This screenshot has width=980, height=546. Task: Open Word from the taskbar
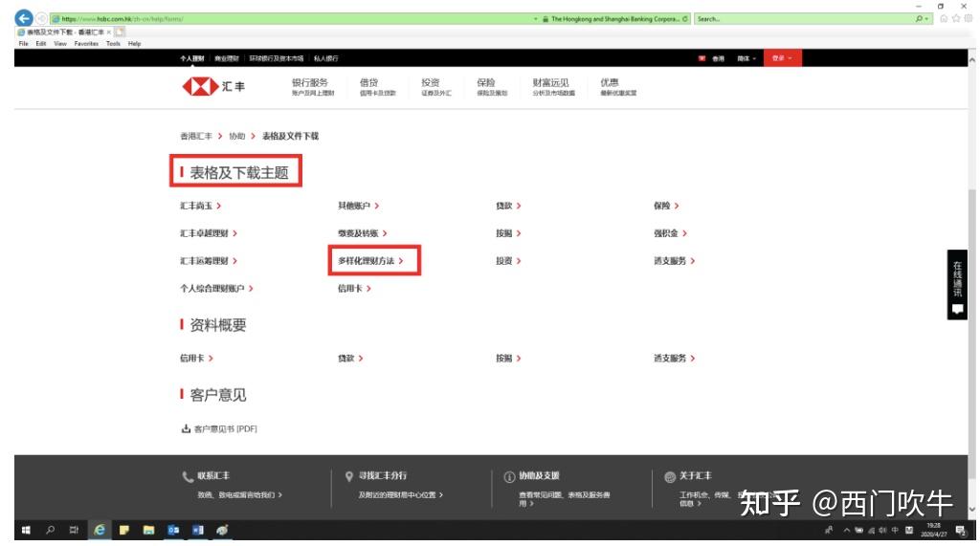pyautogui.click(x=197, y=530)
